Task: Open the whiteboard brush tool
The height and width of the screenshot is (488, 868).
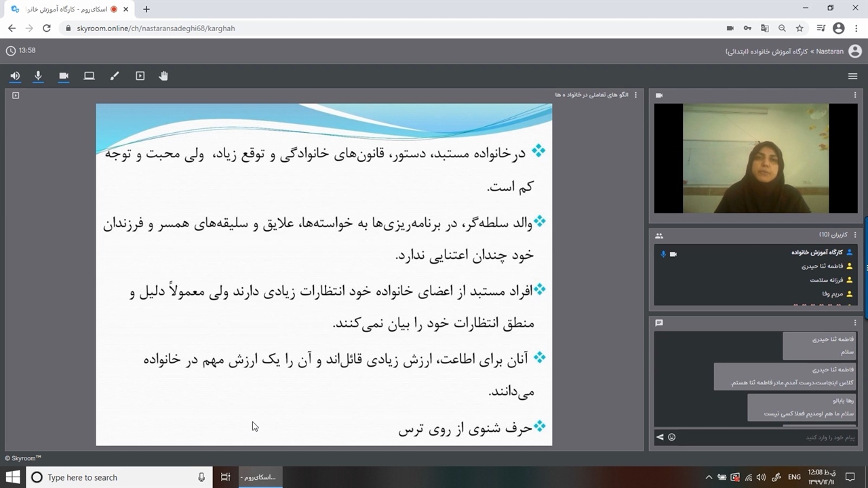Action: 114,76
